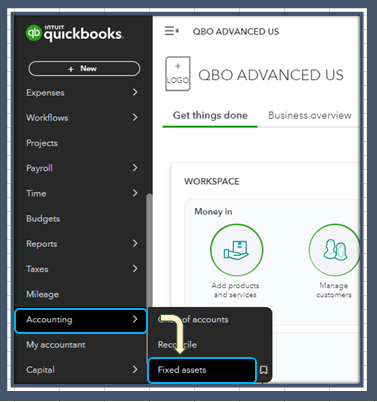The image size is (377, 402).
Task: Switch to the Get things done tab
Action: (210, 115)
